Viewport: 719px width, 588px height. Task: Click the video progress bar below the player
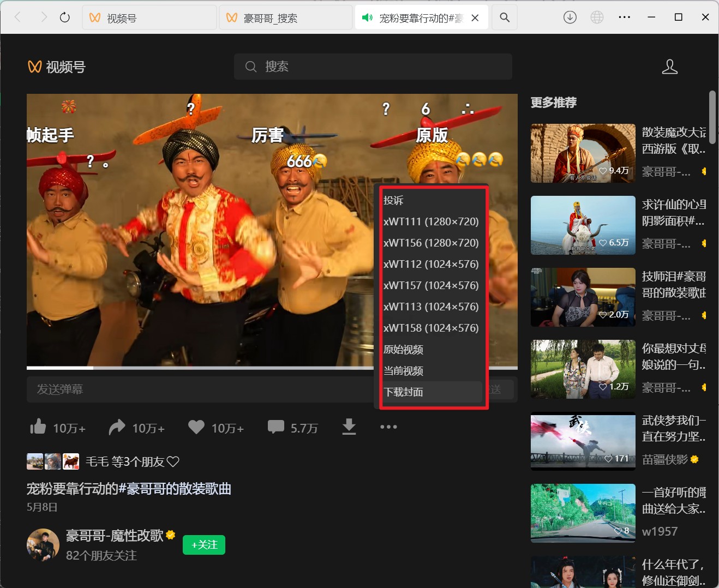pos(218,368)
